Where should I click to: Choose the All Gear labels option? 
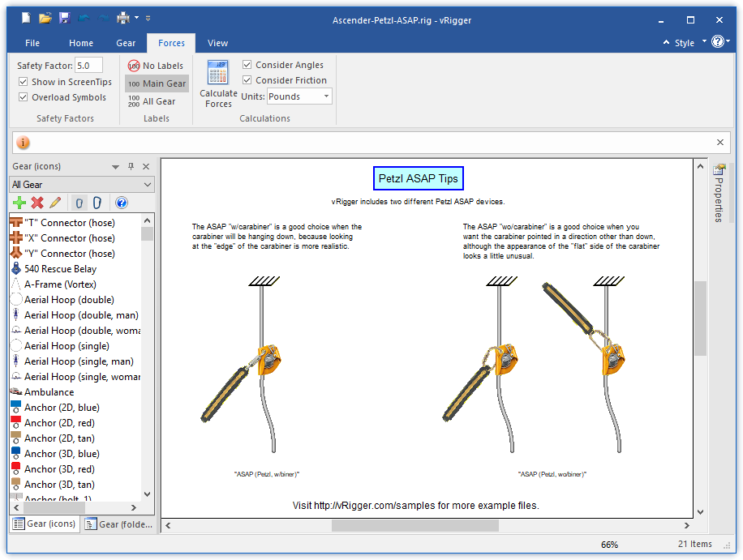pyautogui.click(x=152, y=101)
